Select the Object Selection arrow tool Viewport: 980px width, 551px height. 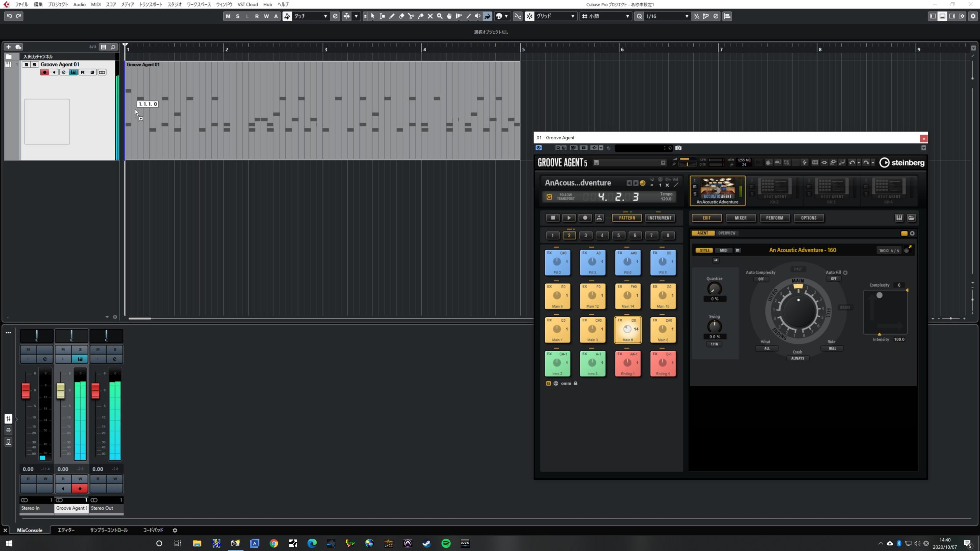[372, 16]
